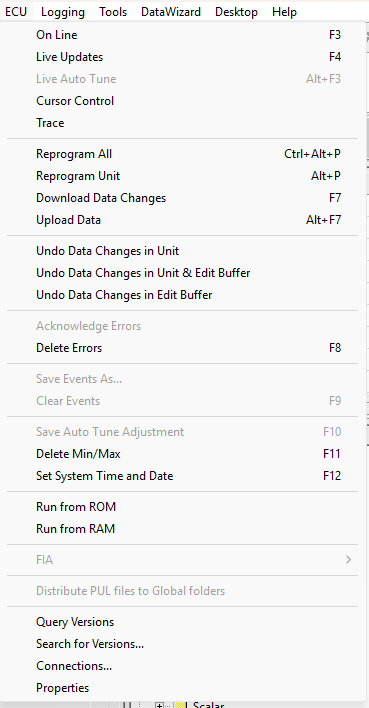Choose Delete Min/Max
The height and width of the screenshot is (708, 369).
coord(182,454)
